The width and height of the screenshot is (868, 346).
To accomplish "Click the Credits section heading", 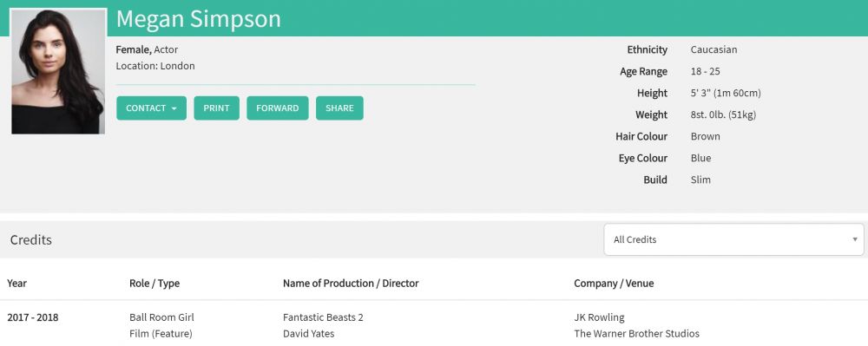I will coord(31,240).
